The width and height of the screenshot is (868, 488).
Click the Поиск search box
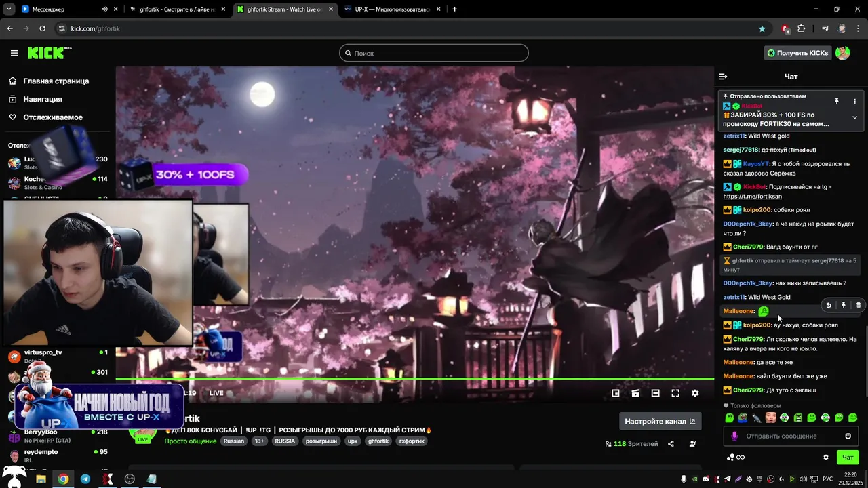[x=434, y=53]
